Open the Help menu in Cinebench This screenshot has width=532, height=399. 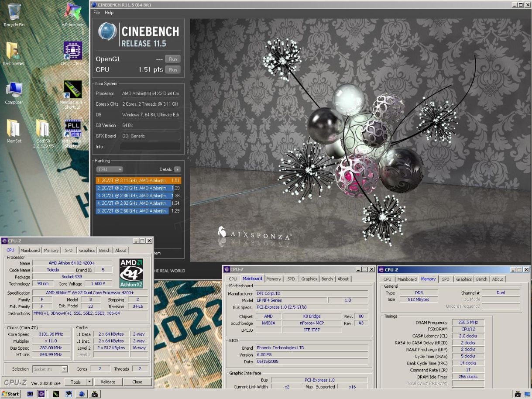point(109,13)
